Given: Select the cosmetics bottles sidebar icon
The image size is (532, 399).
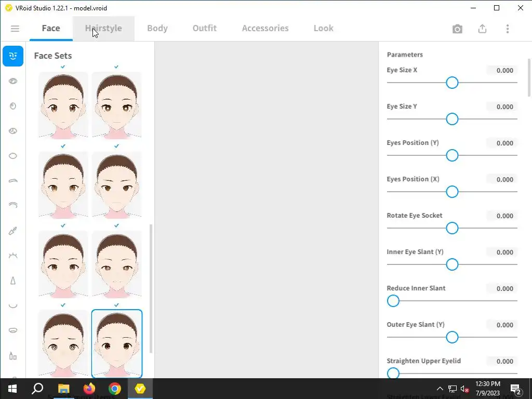Looking at the screenshot, I should [13, 355].
